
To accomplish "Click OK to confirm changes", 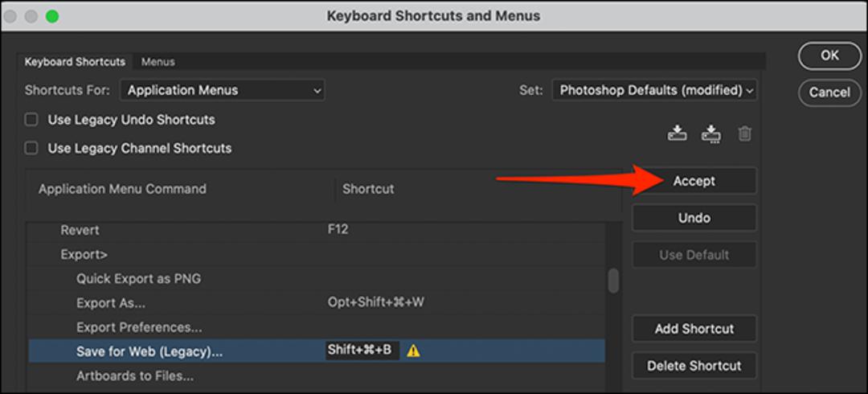I will [x=829, y=55].
